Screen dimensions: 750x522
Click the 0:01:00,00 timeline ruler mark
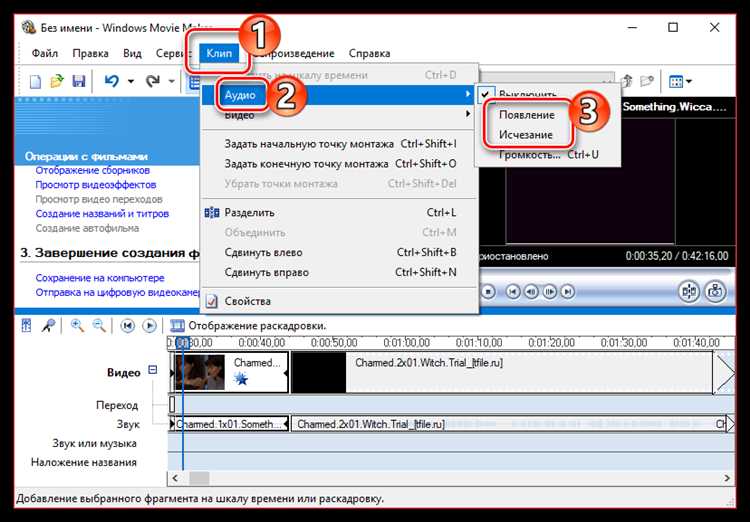(407, 343)
